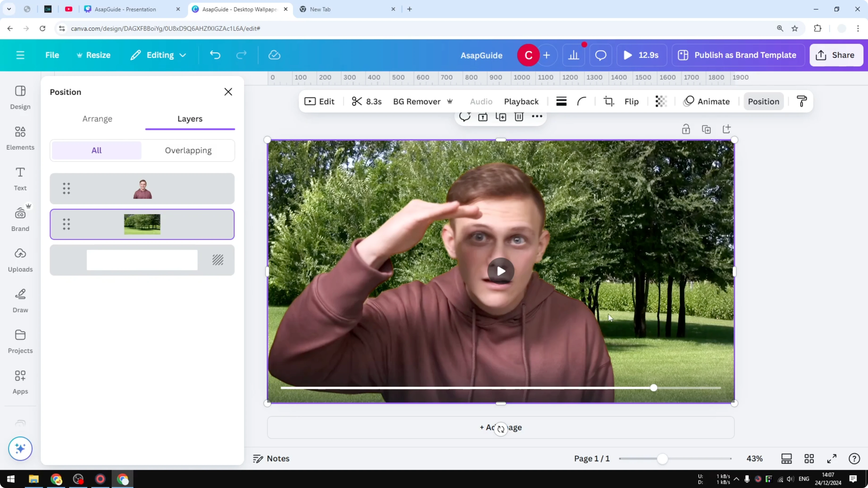The image size is (868, 488).
Task: Toggle the grid view at bottom right
Action: (x=809, y=458)
